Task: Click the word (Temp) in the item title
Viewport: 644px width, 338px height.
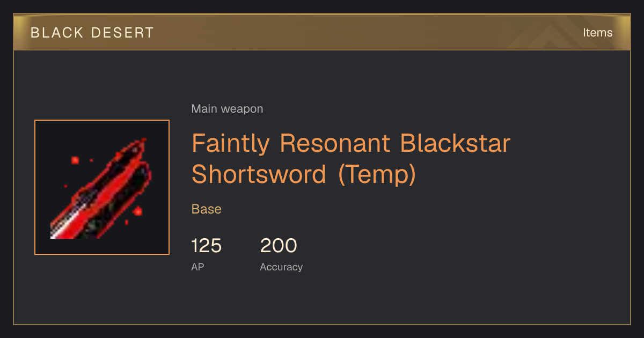Action: (x=377, y=174)
